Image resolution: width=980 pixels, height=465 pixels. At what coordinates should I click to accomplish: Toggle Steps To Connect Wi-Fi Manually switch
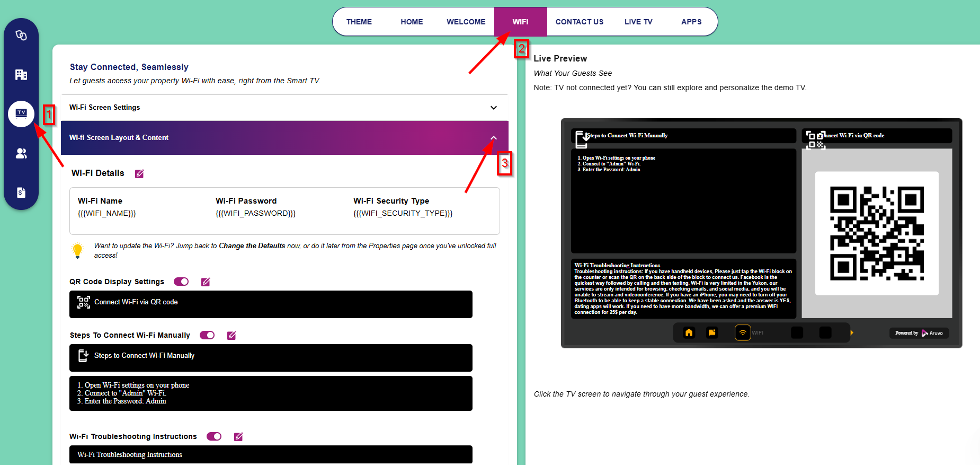[207, 335]
